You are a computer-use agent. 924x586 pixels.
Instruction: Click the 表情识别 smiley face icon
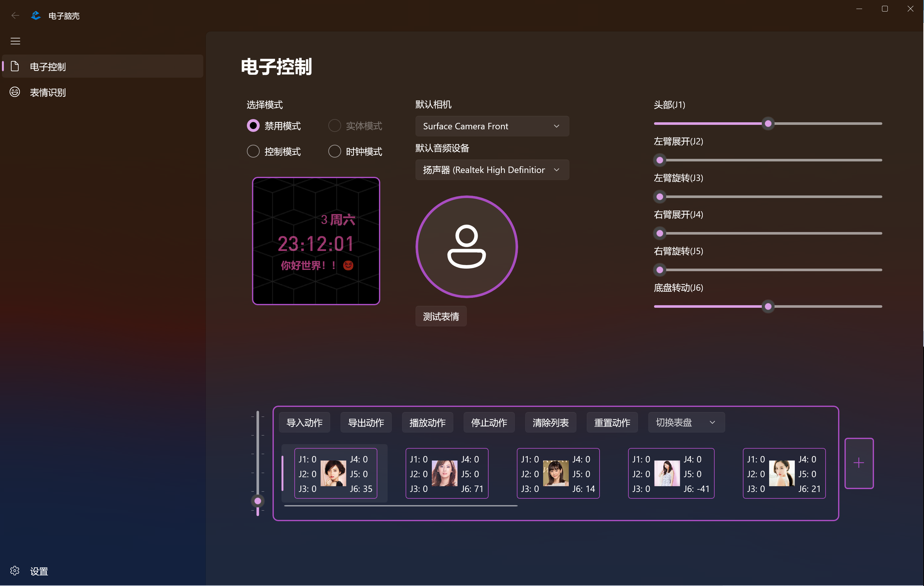point(14,92)
